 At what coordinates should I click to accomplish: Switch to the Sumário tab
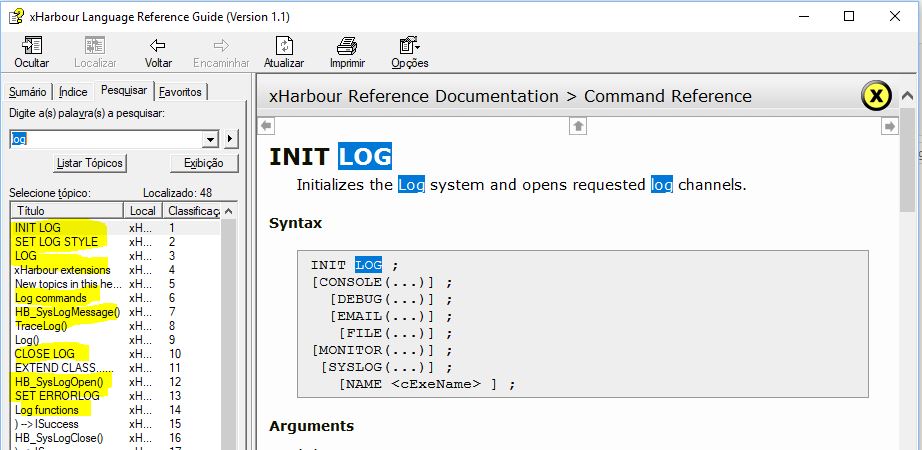click(28, 92)
